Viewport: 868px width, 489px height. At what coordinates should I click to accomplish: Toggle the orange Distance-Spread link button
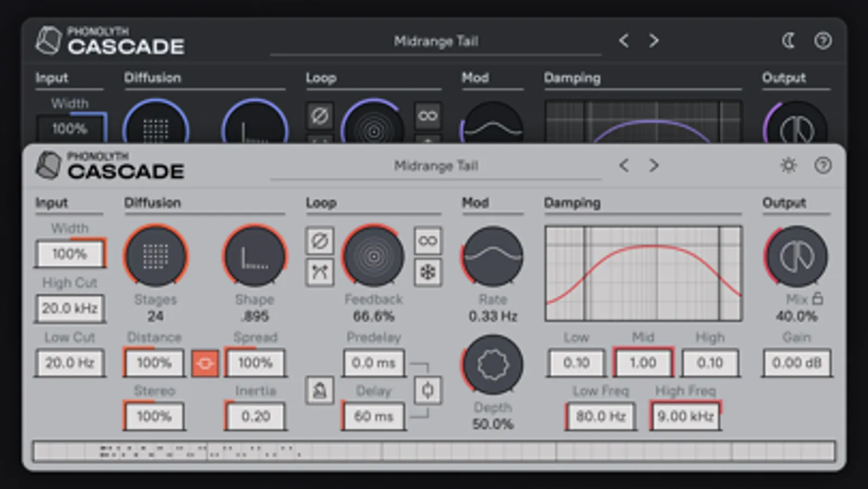pos(205,363)
